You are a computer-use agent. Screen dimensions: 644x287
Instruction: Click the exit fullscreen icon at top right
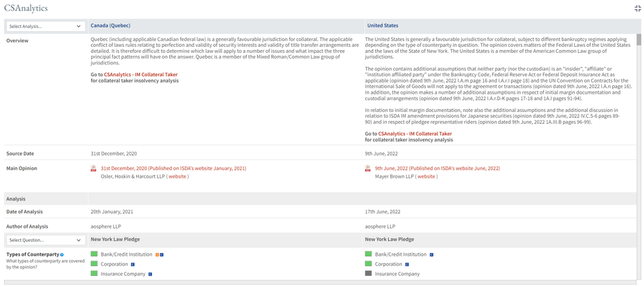pos(637,8)
